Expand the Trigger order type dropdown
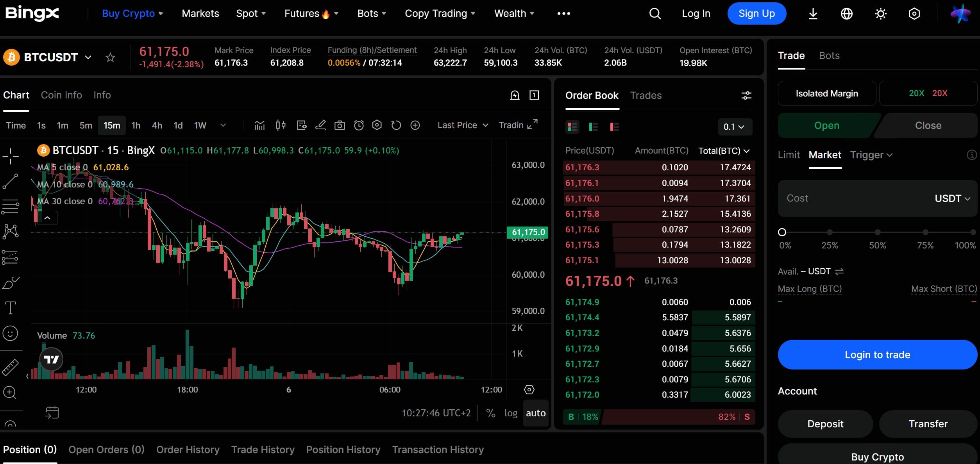The image size is (980, 464). (x=871, y=155)
